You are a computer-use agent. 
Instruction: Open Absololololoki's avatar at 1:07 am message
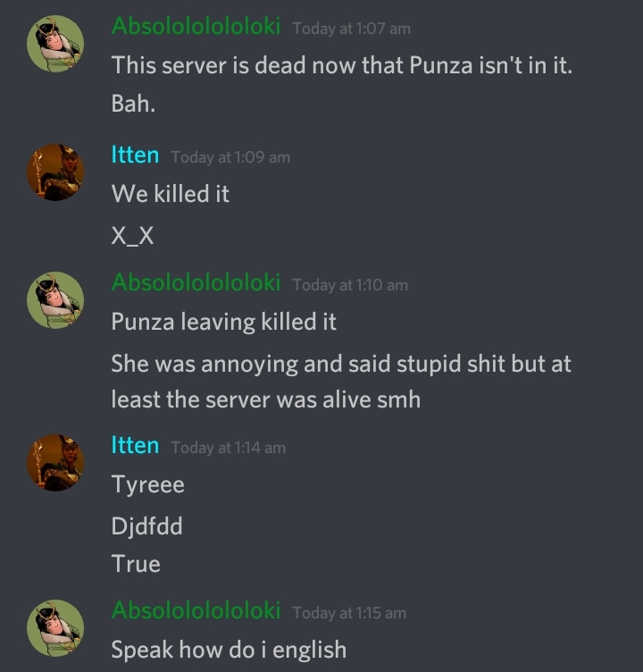pos(55,44)
